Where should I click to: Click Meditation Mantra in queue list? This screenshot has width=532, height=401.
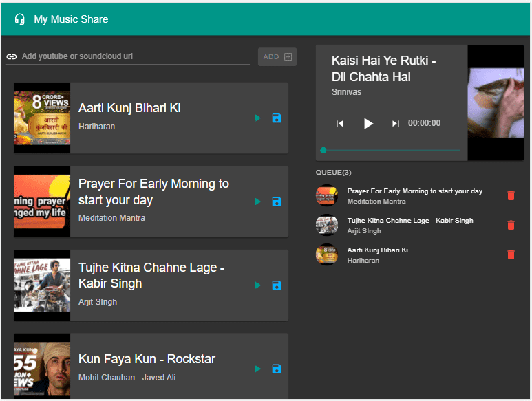tap(376, 202)
